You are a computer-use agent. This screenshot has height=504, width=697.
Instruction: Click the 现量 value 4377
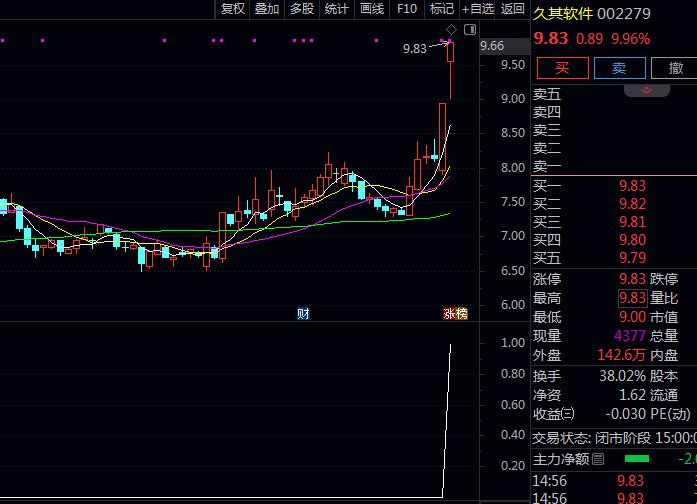629,336
